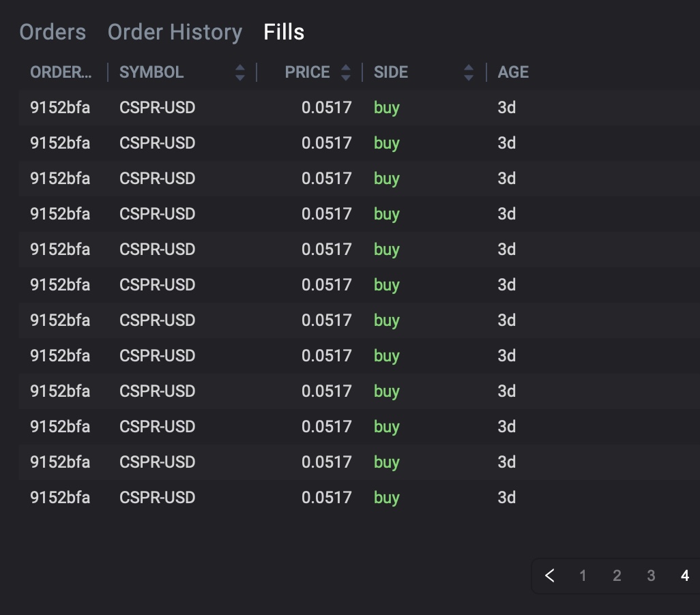Screen dimensions: 700x615
Task: Click CSPR-USD symbol in last row
Action: click(157, 498)
